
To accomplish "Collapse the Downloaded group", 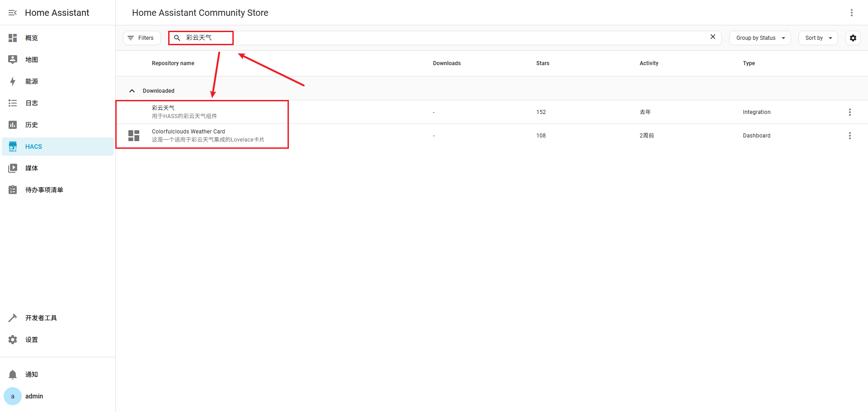I will (132, 91).
